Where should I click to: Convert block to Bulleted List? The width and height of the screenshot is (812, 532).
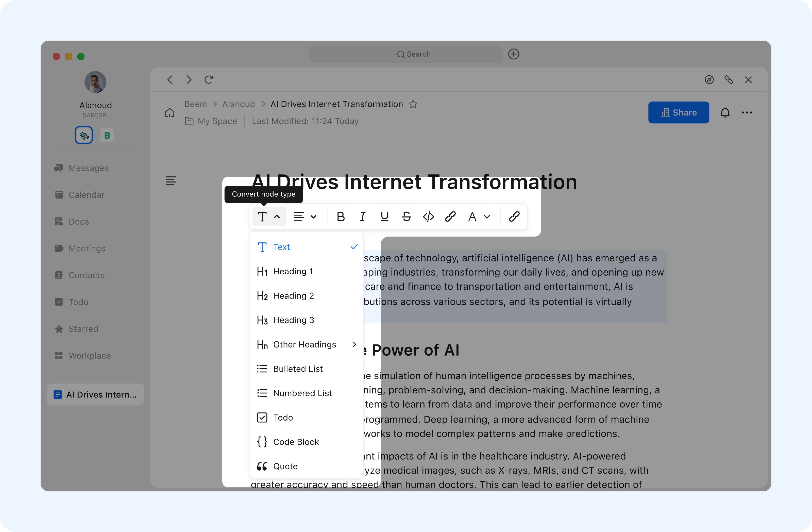click(x=298, y=369)
